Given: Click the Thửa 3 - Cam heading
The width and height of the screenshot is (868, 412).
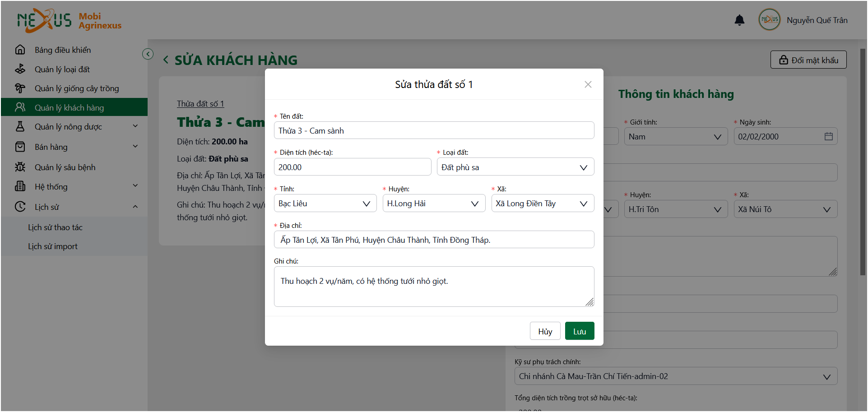Looking at the screenshot, I should click(221, 122).
